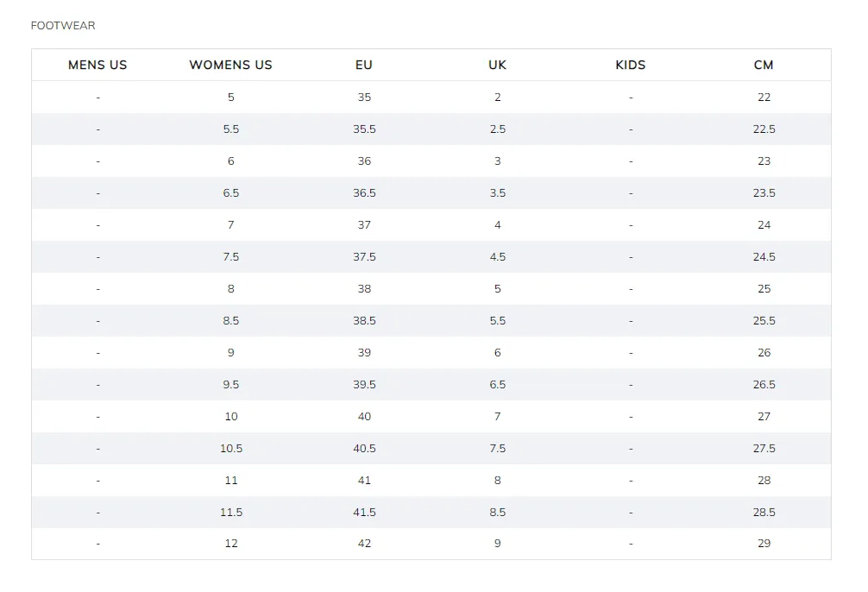Select the 27.5 centimeter value

764,449
